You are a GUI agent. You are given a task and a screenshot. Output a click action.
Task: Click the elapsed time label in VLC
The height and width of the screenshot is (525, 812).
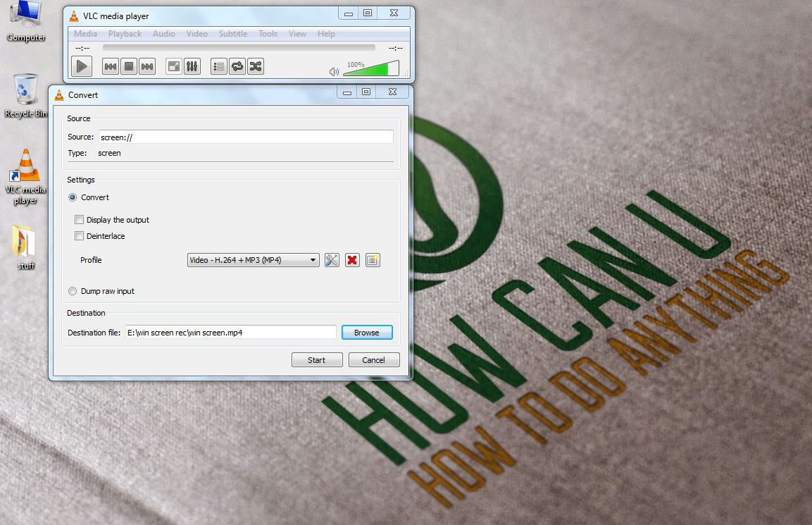(x=82, y=48)
